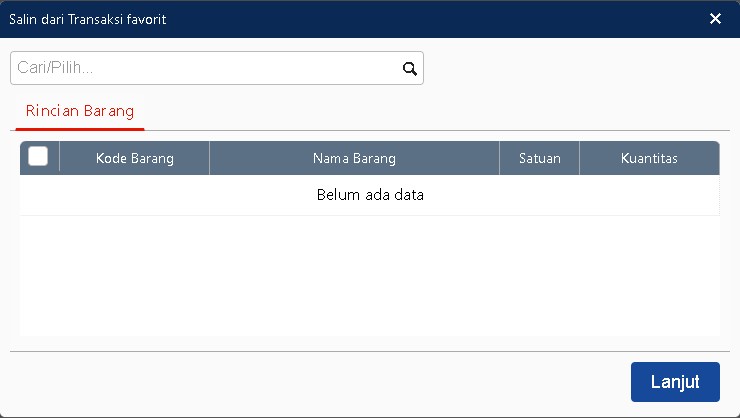Click divider between Satuan and Kuantitas
This screenshot has width=740, height=418.
[579, 158]
